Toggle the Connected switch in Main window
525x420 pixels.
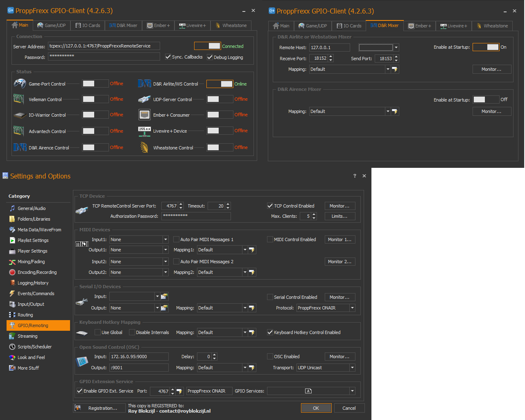(207, 46)
